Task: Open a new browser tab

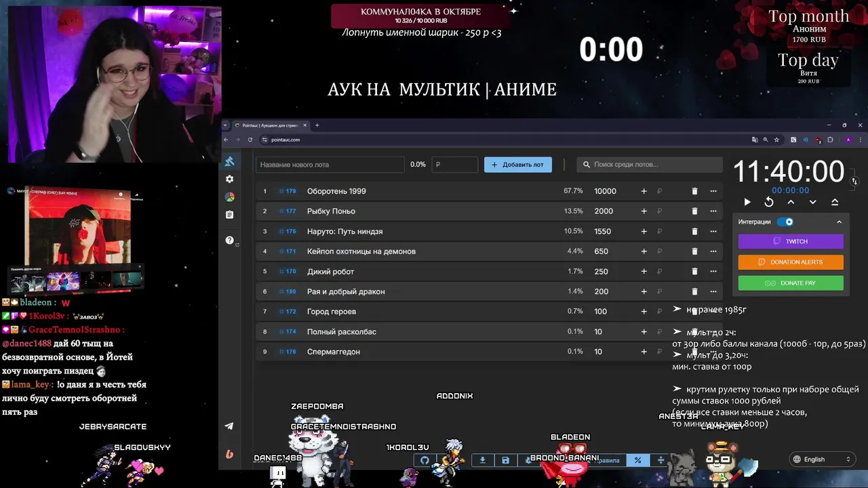Action: 317,125
